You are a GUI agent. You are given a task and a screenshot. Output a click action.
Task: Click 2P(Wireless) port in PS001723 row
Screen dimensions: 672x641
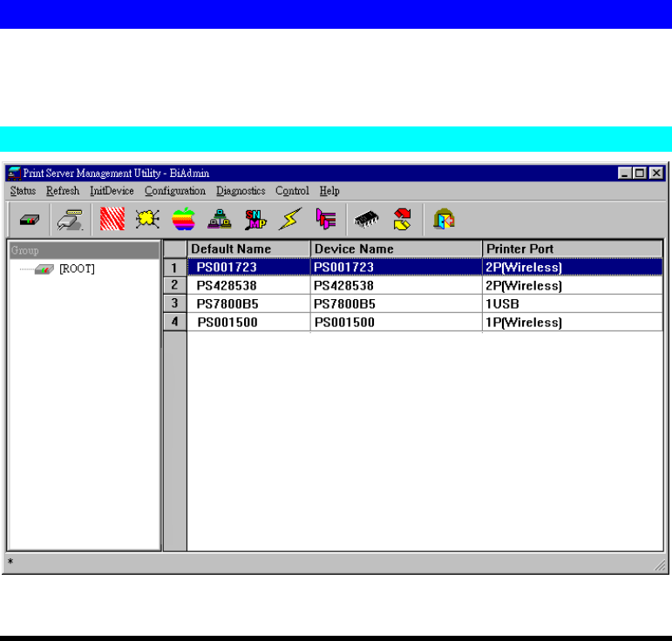tap(573, 268)
